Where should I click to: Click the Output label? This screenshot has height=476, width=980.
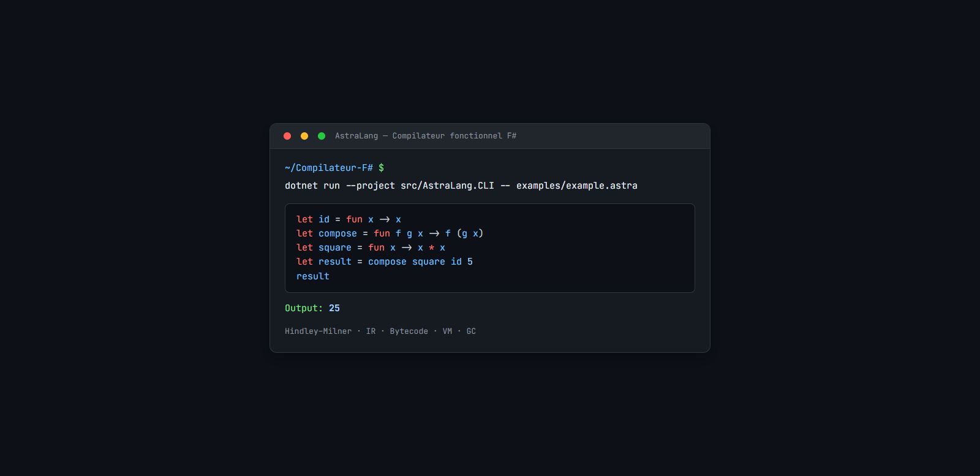click(x=303, y=308)
